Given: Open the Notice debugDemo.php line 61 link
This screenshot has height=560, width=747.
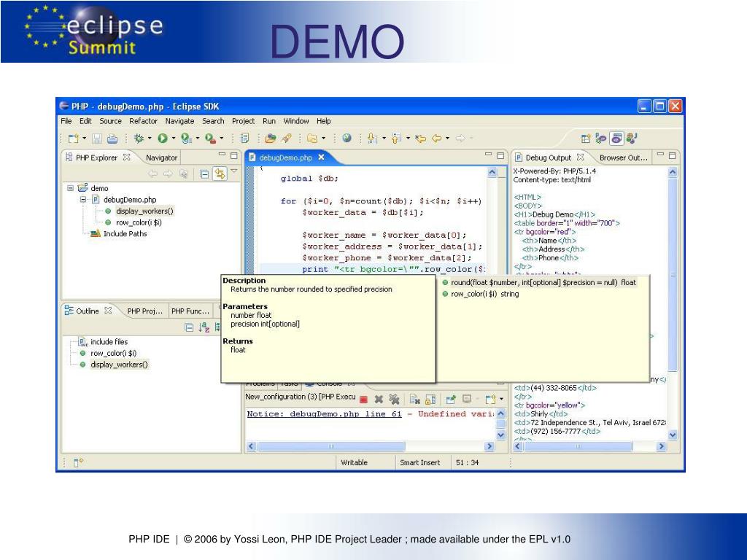Looking at the screenshot, I should point(324,414).
